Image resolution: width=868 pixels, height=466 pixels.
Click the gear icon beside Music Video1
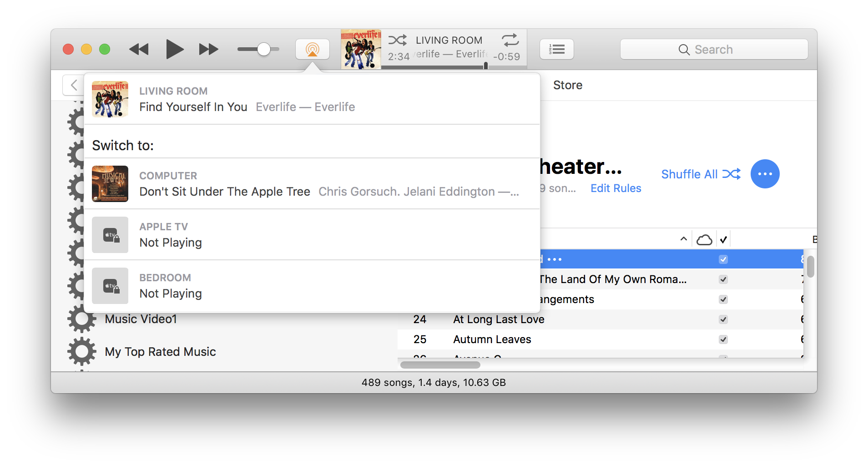(82, 319)
